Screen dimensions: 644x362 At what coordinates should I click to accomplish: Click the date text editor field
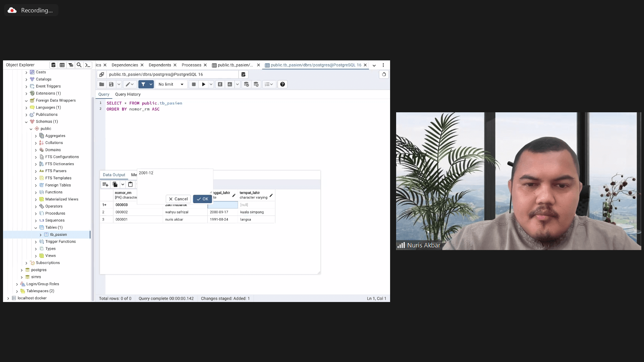point(174,181)
